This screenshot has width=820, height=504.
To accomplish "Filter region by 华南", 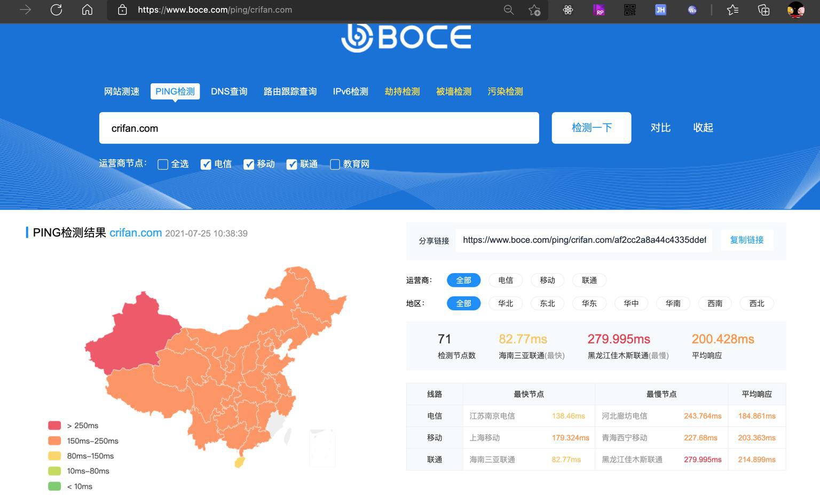I will 673,303.
